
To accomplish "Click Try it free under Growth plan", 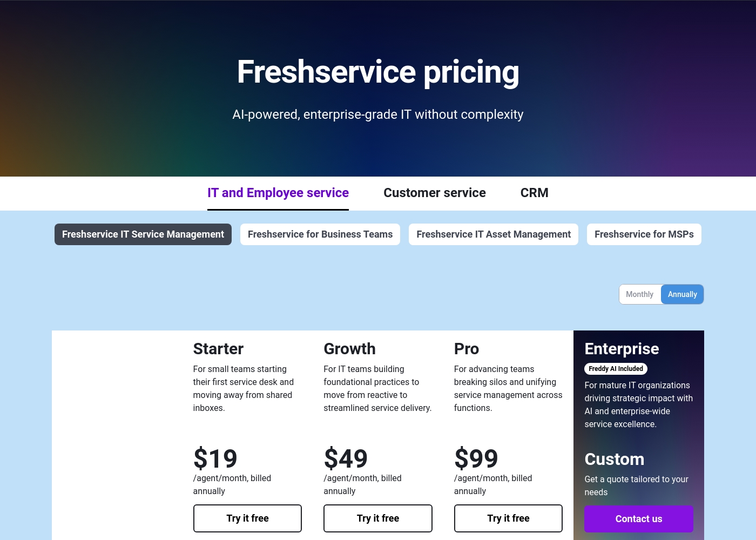I will (378, 518).
